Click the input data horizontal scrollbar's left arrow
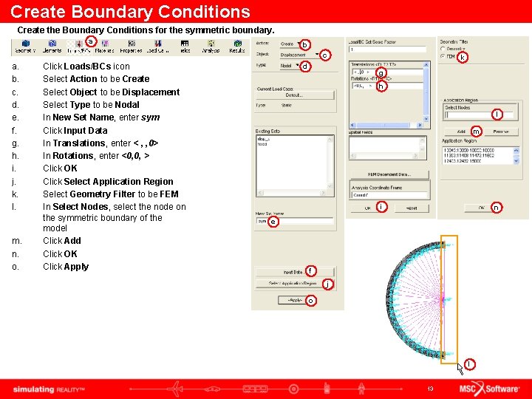This screenshot has height=399, width=532. tap(352, 125)
